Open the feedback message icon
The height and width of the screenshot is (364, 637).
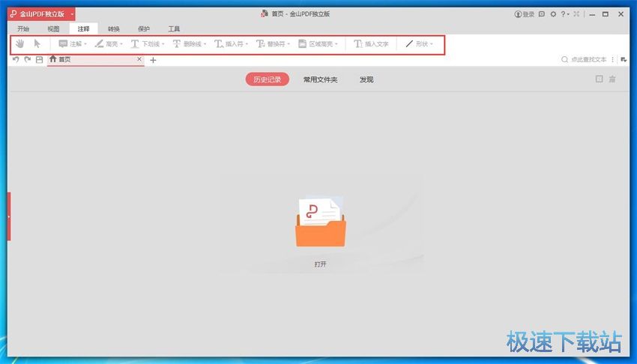point(542,14)
